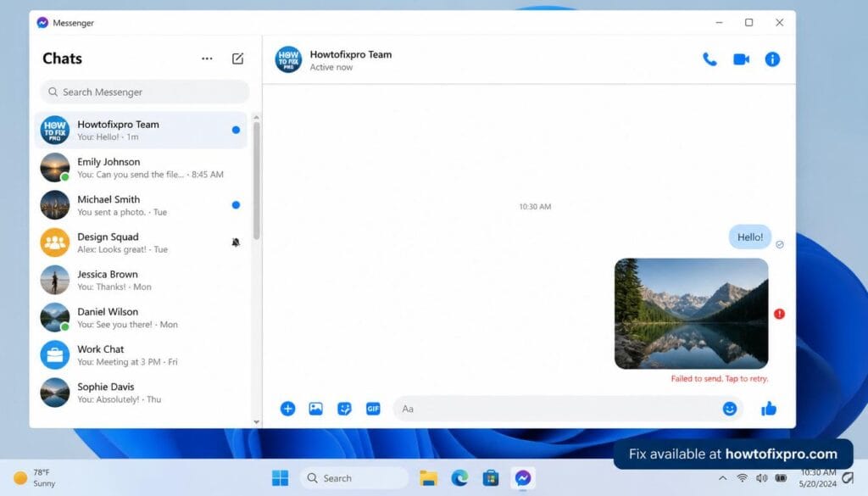Click Hello message delivery status checkmark
The height and width of the screenshot is (496, 868).
pos(780,244)
